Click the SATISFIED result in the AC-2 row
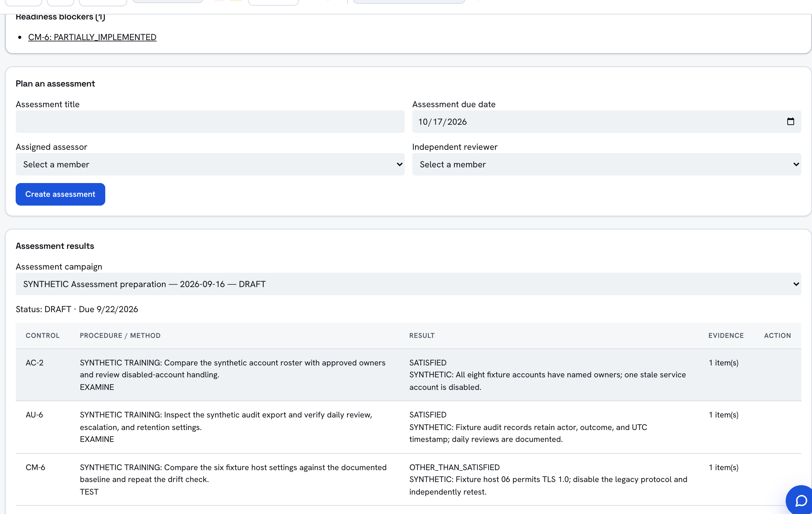This screenshot has height=514, width=812. (428, 363)
